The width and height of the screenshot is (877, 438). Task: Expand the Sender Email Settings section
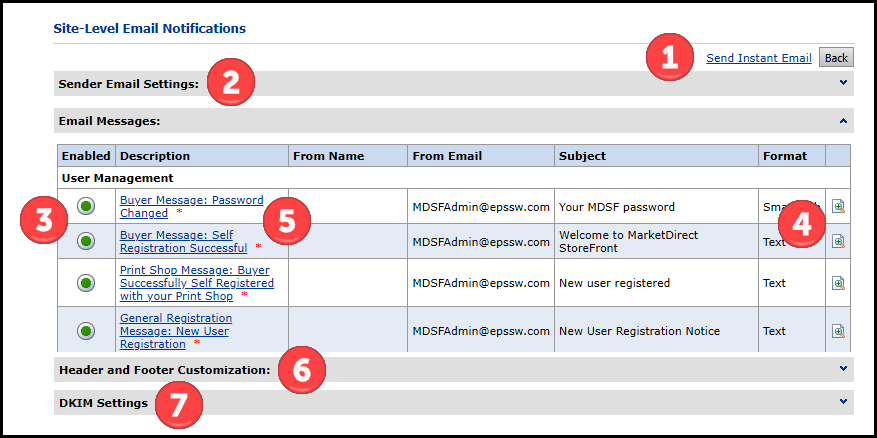coord(844,83)
